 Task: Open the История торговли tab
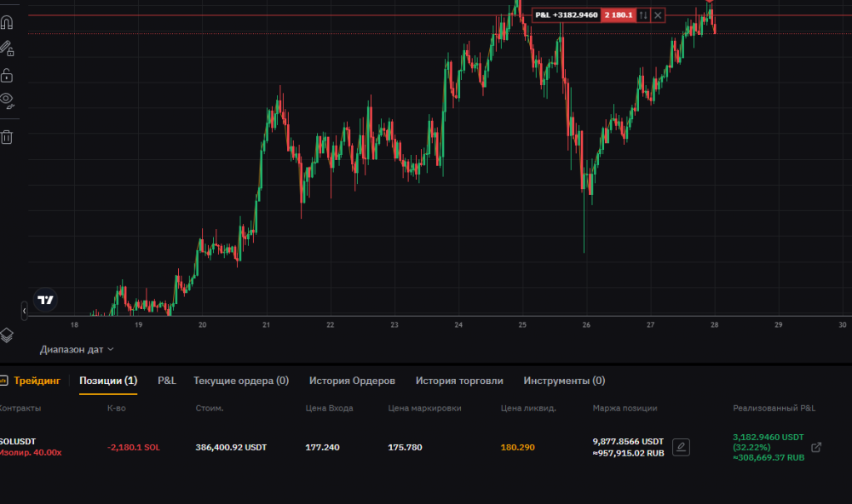click(459, 381)
